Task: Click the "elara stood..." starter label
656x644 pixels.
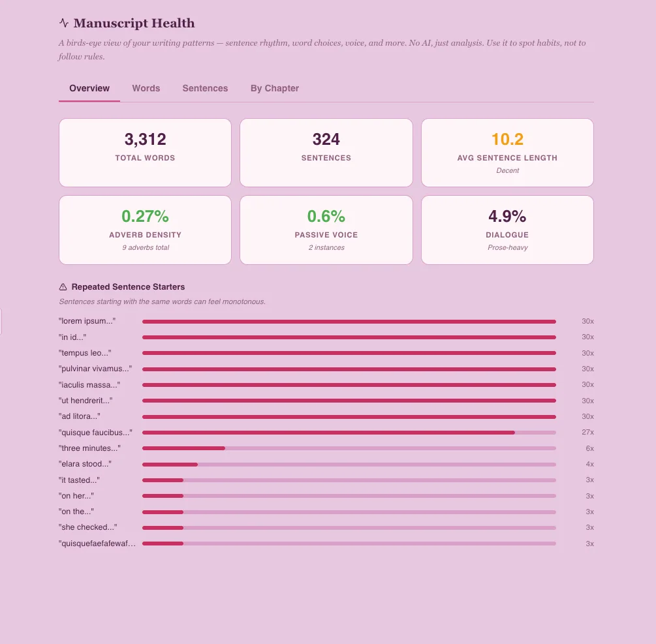Action: 85,464
